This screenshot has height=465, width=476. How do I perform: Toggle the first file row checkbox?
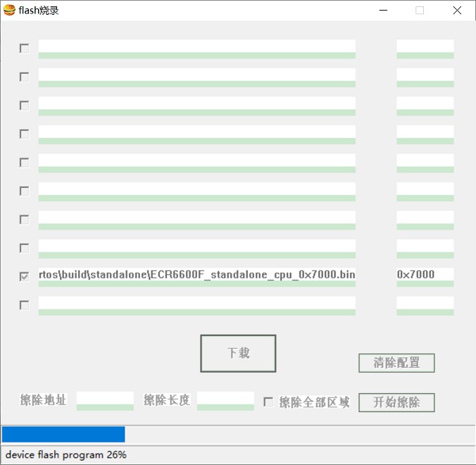25,49
